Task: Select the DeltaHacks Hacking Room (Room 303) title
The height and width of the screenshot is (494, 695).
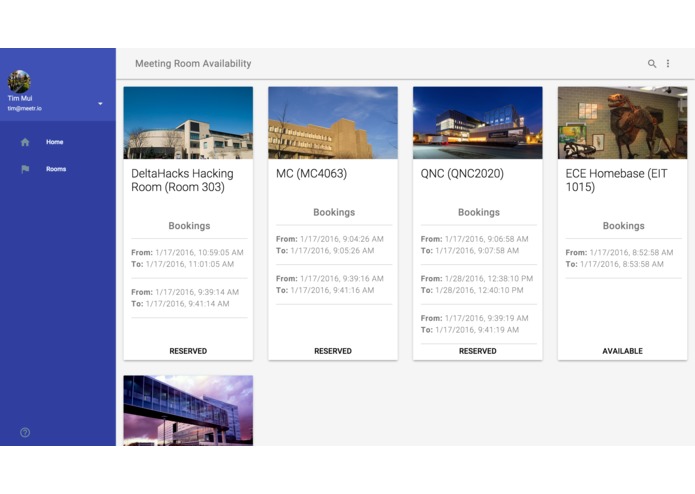Action: coord(182,180)
